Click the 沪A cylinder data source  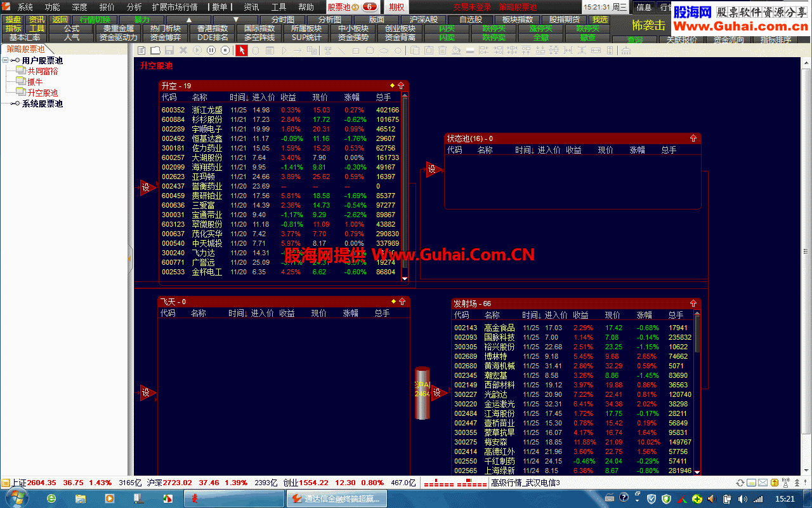(x=422, y=392)
